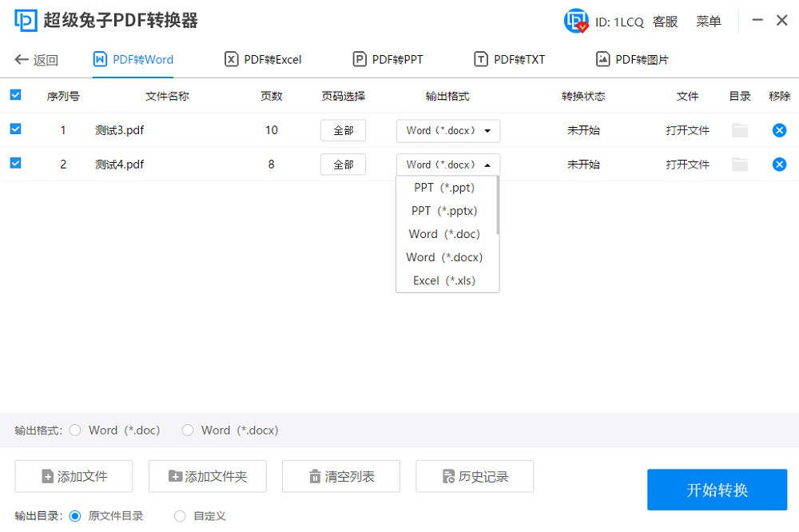Remove 测试4.pdf with the blue X icon

pyautogui.click(x=780, y=164)
